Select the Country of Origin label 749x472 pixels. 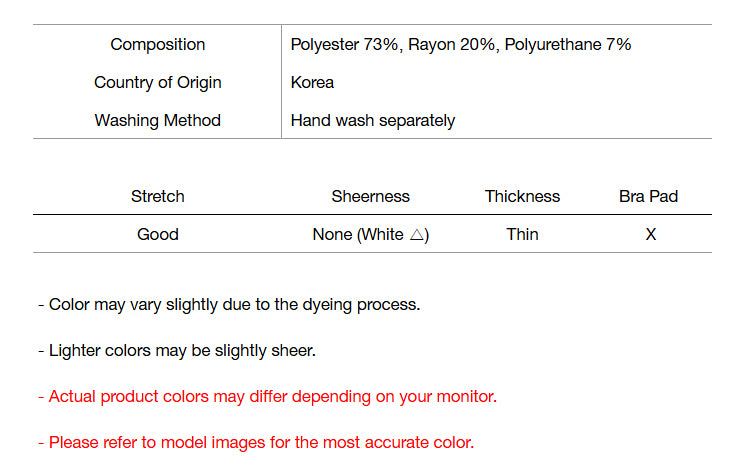(x=158, y=82)
